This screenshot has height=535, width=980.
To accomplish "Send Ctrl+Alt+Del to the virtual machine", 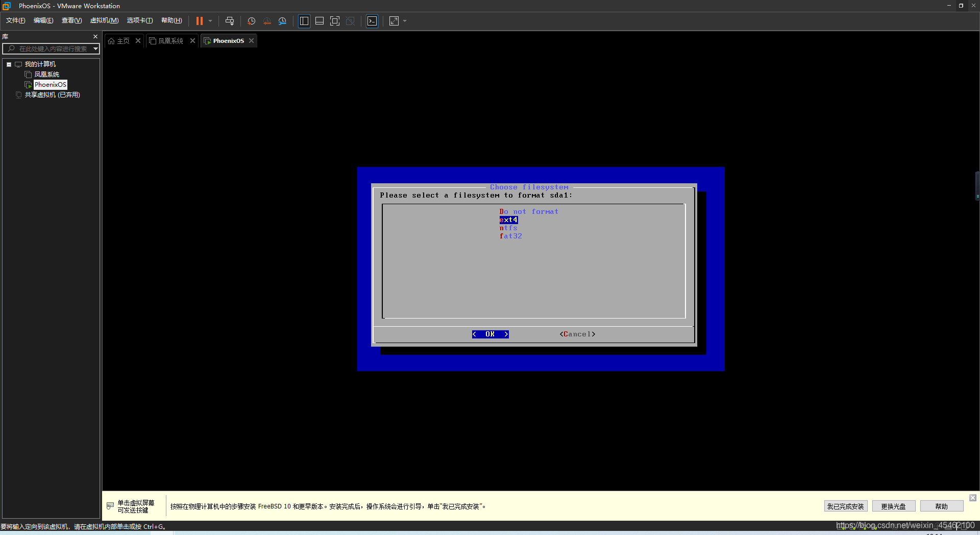I will [x=230, y=21].
